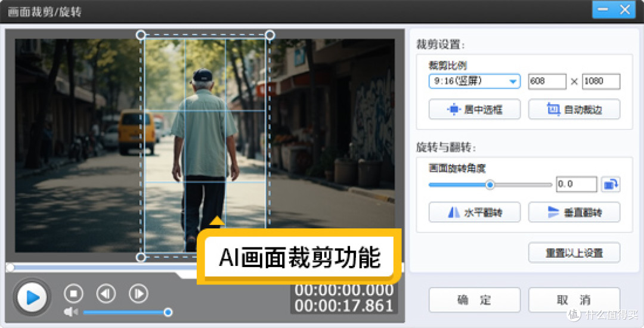Reset settings with 重置以上设置
Viewport: 644px width, 328px height.
pos(574,253)
